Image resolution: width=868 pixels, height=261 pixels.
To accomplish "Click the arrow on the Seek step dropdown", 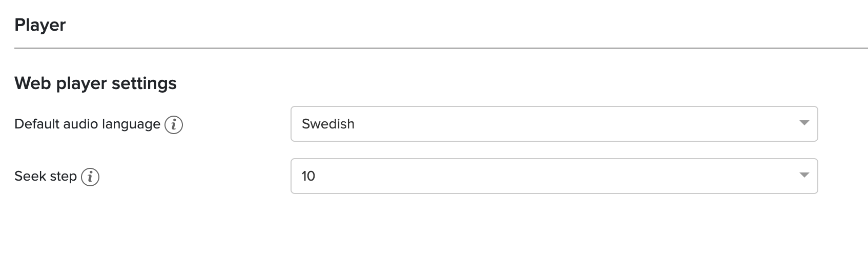I will [x=804, y=176].
